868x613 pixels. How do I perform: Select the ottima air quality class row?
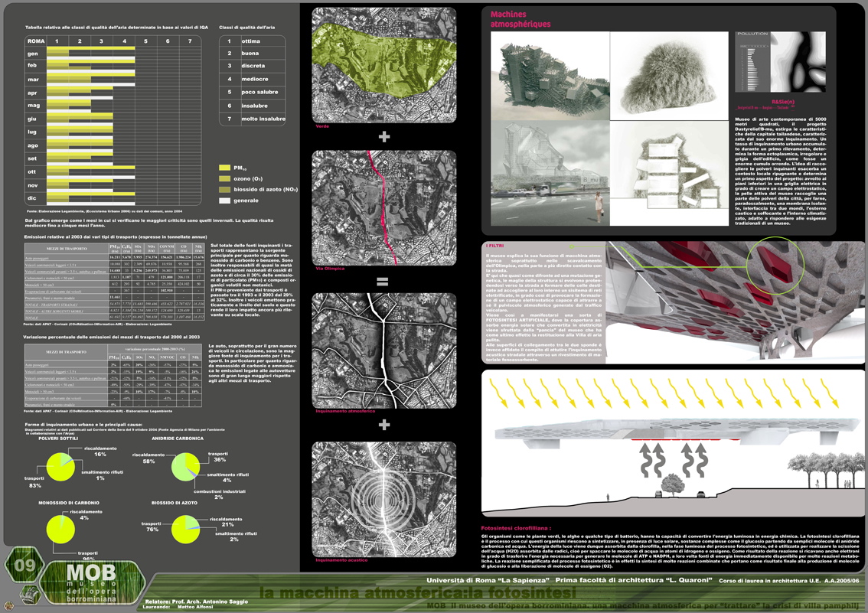252,41
